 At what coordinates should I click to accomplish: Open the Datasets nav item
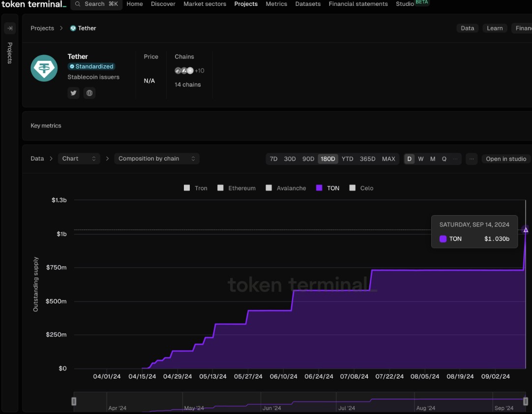click(x=308, y=4)
